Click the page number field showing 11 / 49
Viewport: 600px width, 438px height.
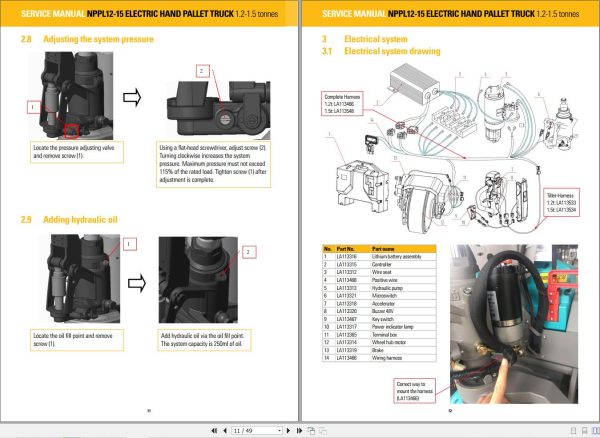[257, 431]
